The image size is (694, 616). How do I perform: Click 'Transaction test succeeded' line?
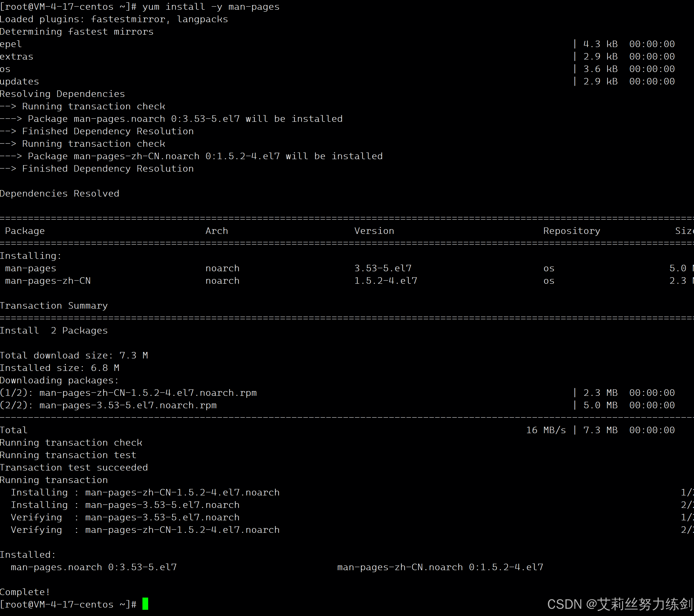tap(74, 468)
